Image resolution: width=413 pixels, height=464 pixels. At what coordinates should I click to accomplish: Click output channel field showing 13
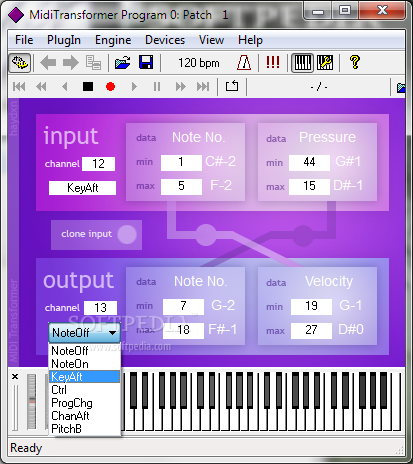click(x=100, y=308)
